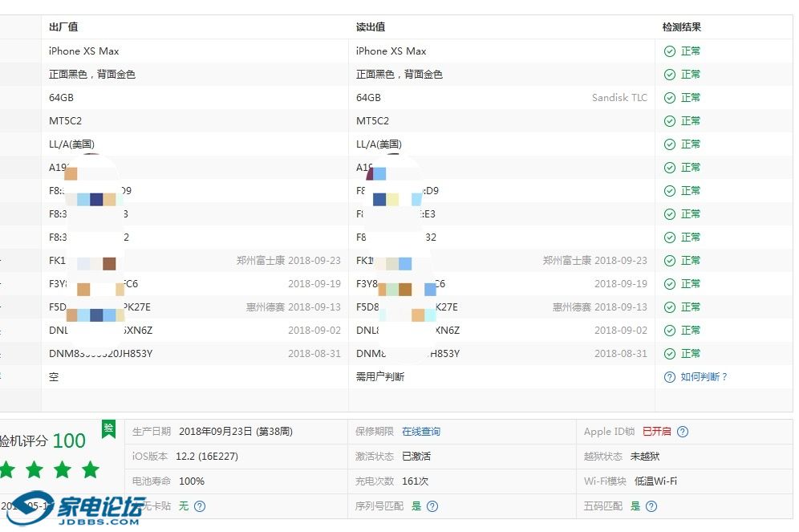Click check icon in LL/A(美国) row

tap(670, 144)
